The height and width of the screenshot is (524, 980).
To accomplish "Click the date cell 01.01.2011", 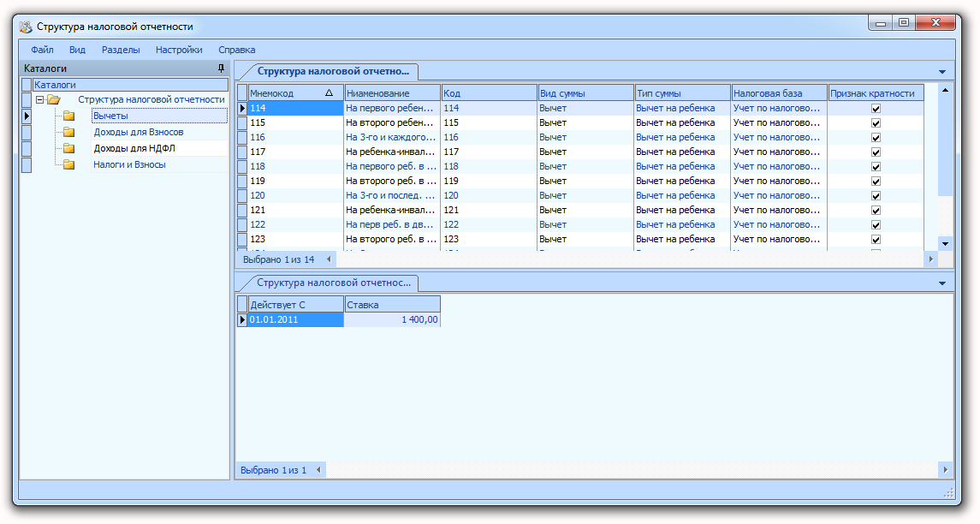I will pyautogui.click(x=295, y=319).
